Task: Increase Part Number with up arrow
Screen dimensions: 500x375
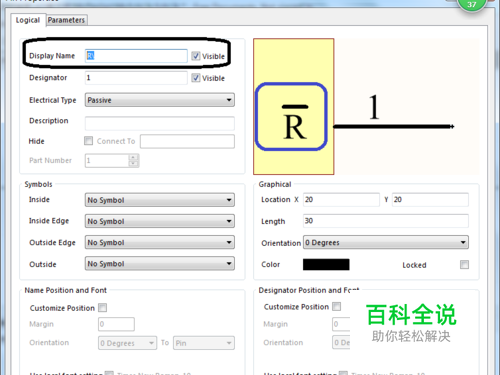Action: coord(133,157)
